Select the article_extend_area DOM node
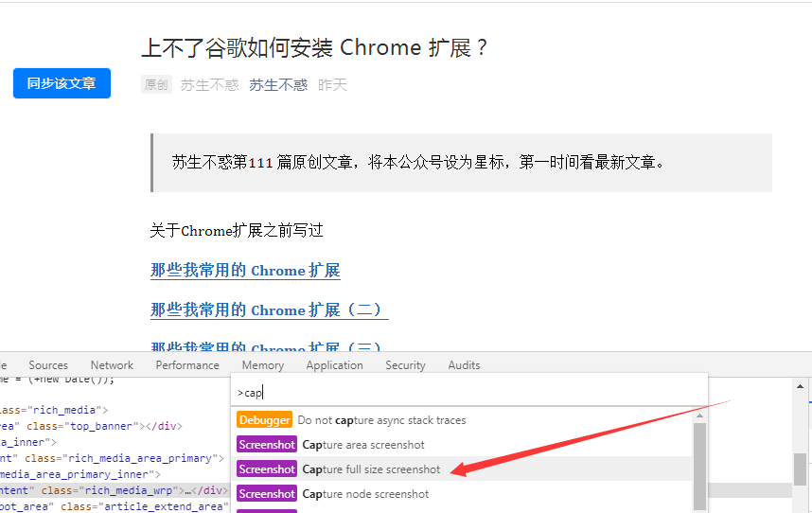 (114, 506)
